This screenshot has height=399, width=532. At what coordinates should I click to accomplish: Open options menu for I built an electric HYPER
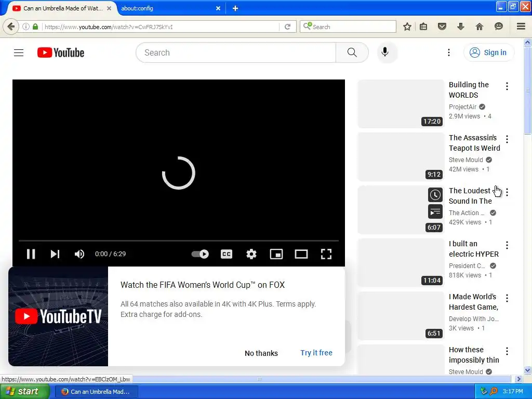[x=507, y=245]
